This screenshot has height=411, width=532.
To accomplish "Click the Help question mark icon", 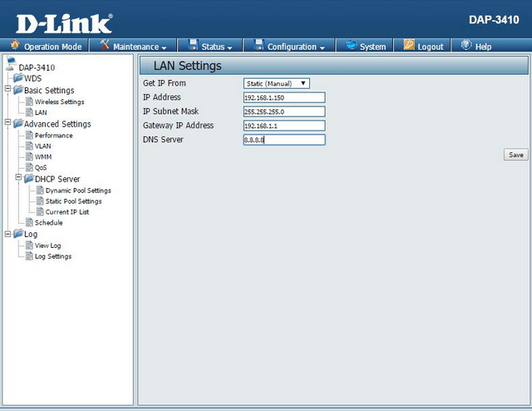I will point(466,46).
